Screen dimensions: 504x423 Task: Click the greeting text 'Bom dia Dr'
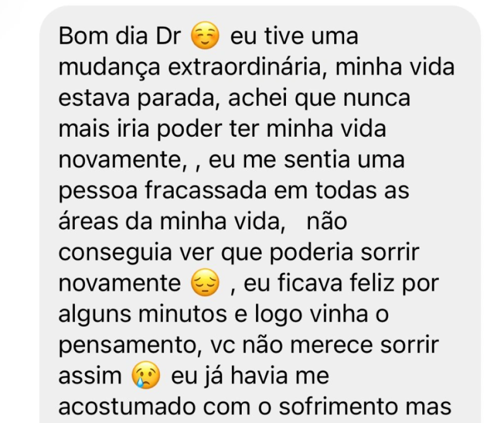(x=120, y=35)
